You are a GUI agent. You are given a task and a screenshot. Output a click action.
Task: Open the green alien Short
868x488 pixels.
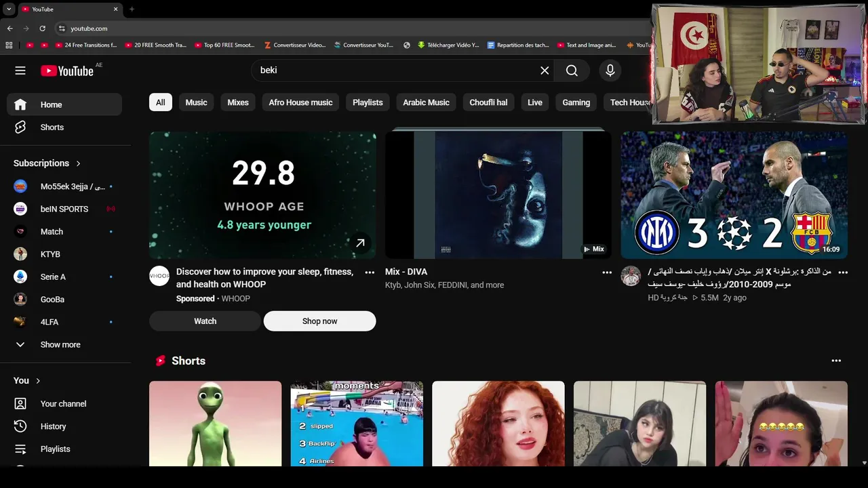(215, 424)
